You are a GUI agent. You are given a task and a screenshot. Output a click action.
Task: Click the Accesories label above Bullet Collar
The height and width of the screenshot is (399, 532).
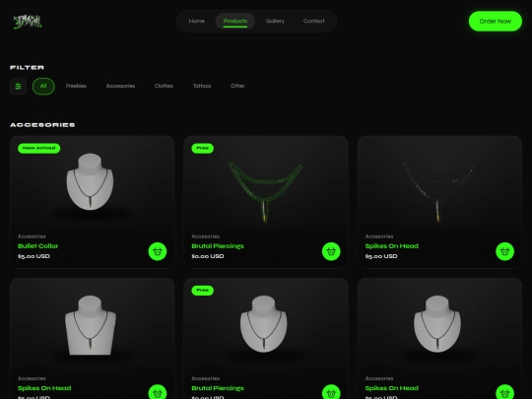pyautogui.click(x=32, y=236)
